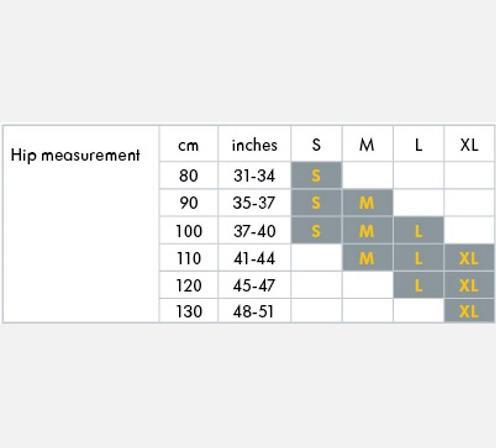Select the 80 cm row value

click(189, 176)
